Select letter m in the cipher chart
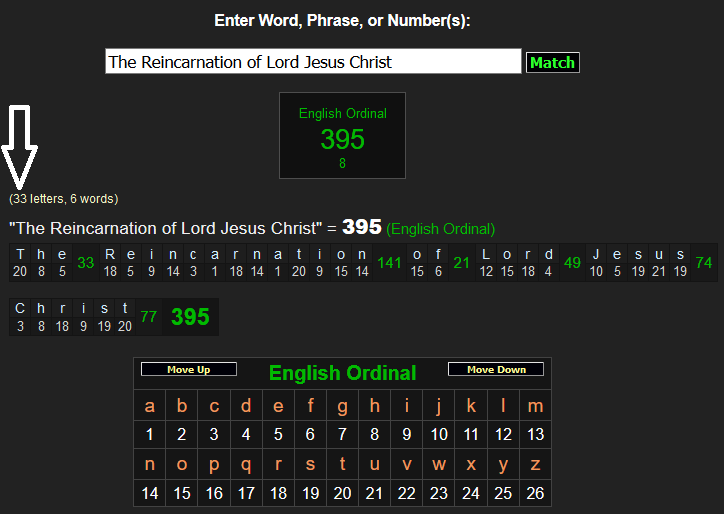 pyautogui.click(x=535, y=406)
